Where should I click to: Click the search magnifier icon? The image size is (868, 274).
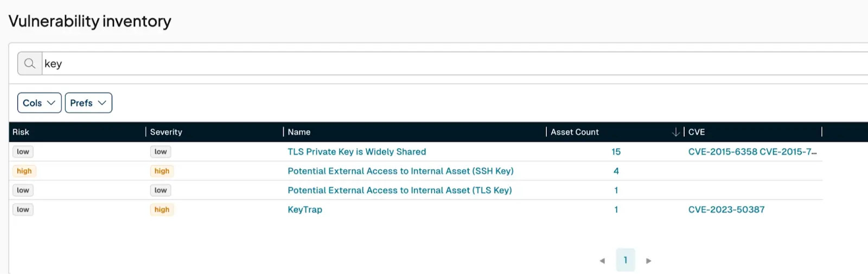click(x=30, y=63)
